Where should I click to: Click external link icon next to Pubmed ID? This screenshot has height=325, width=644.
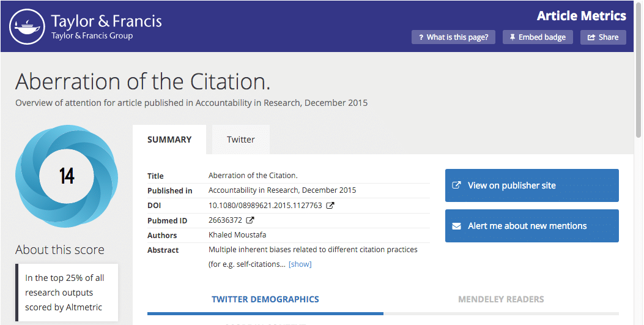point(250,220)
